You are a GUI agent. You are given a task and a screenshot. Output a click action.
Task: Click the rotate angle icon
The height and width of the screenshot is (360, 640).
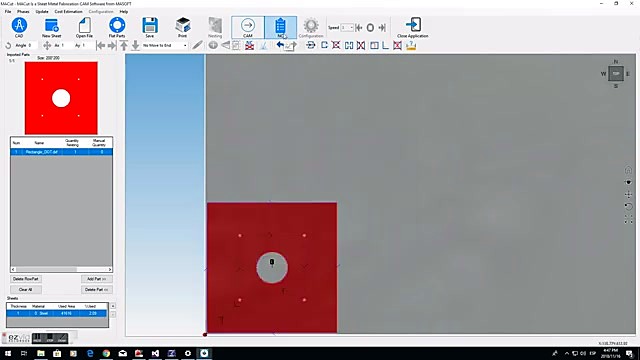click(x=8, y=45)
